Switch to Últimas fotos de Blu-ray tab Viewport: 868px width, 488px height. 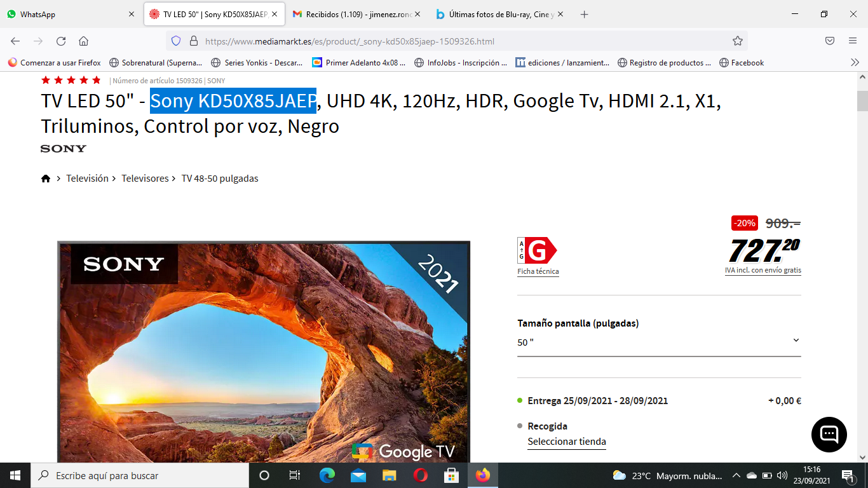click(499, 14)
